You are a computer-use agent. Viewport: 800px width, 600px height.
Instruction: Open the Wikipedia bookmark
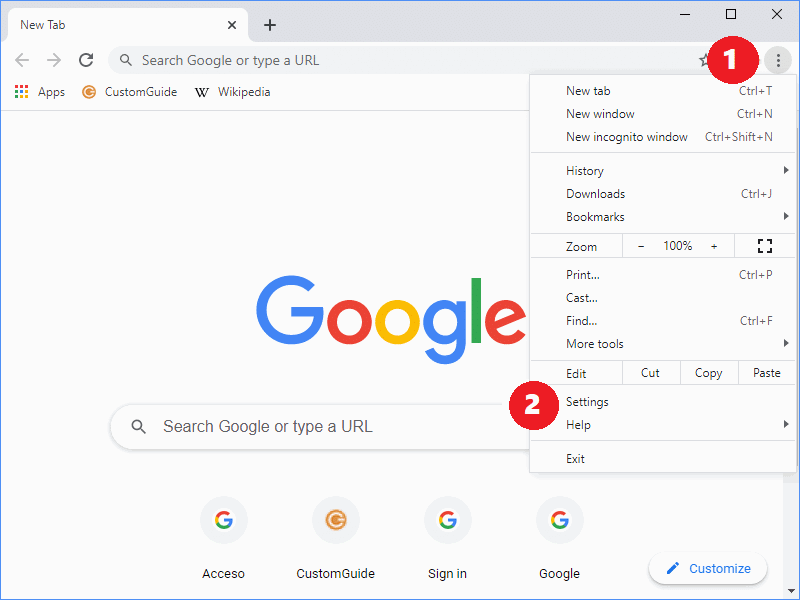[x=233, y=92]
